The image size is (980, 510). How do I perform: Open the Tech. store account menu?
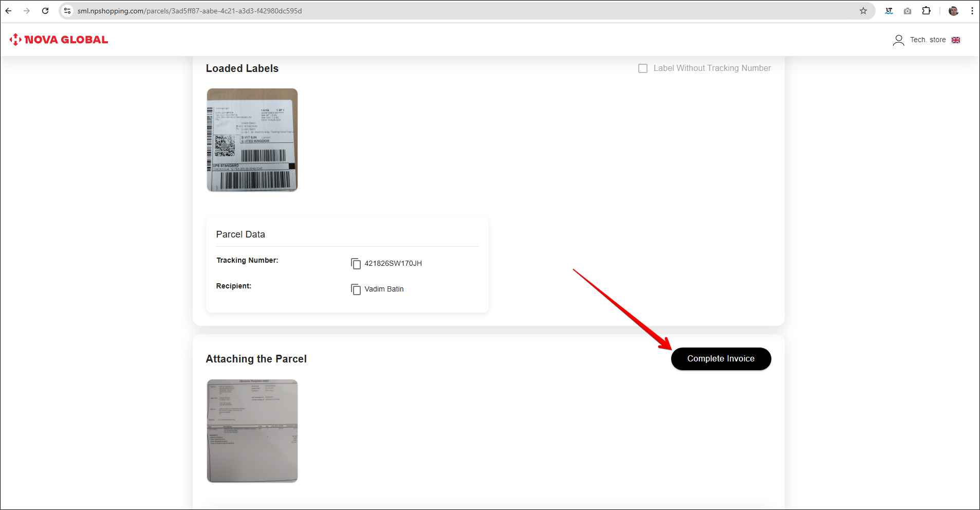coord(928,40)
